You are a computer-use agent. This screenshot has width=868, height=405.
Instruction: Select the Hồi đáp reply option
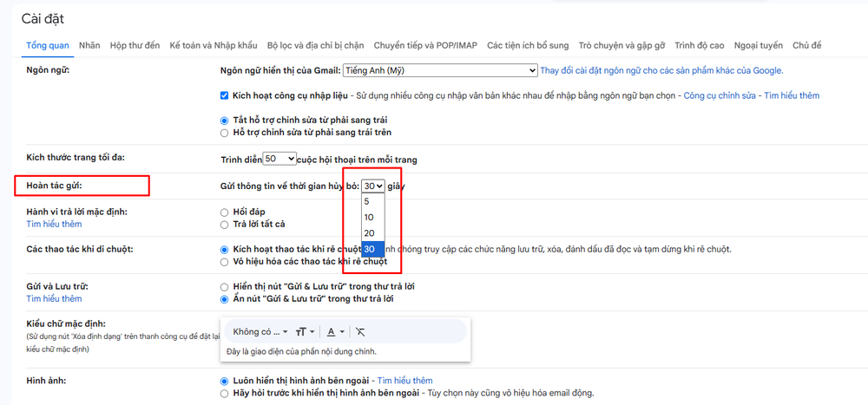(224, 212)
